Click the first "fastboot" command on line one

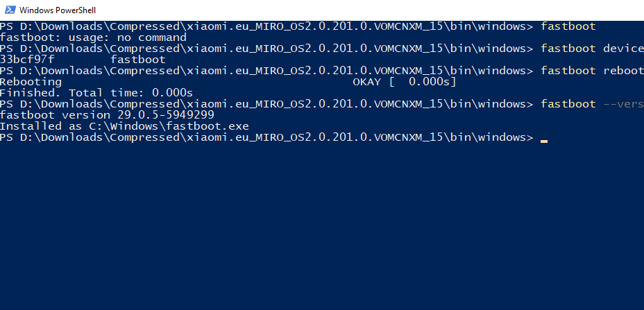[568, 26]
